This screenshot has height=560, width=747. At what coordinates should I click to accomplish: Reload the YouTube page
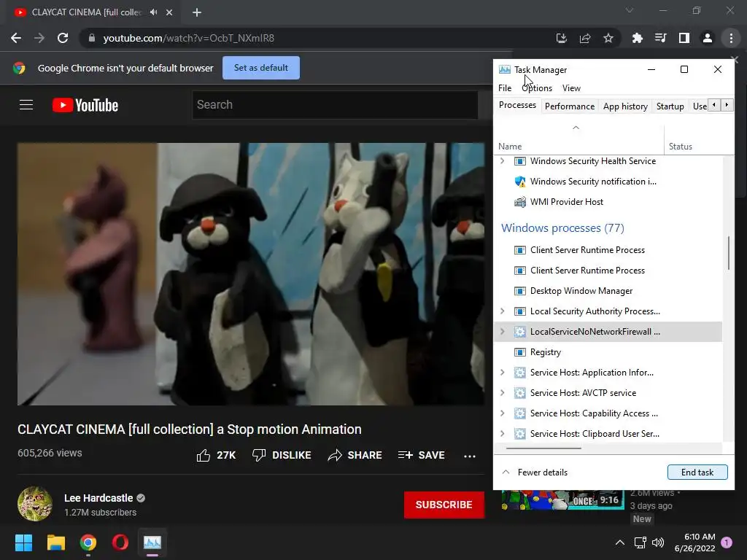[x=63, y=38]
